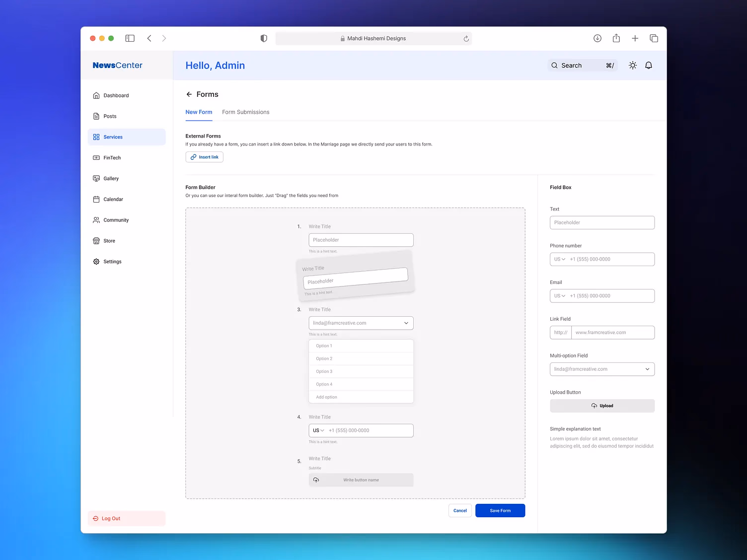Open US country selector in form field 4
This screenshot has width=747, height=560.
click(318, 430)
